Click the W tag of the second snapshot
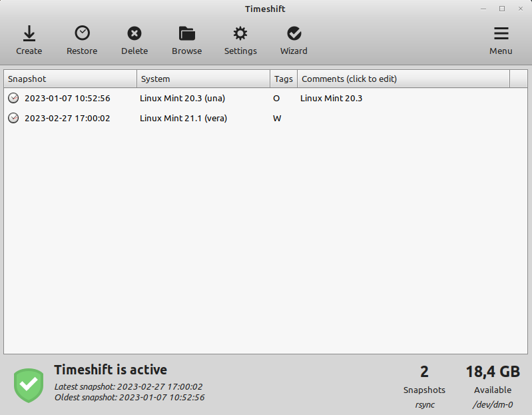The width and height of the screenshot is (532, 415). click(277, 119)
